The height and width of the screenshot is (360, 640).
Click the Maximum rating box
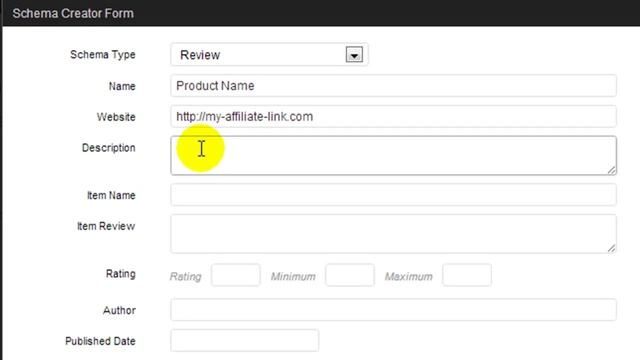click(x=467, y=275)
